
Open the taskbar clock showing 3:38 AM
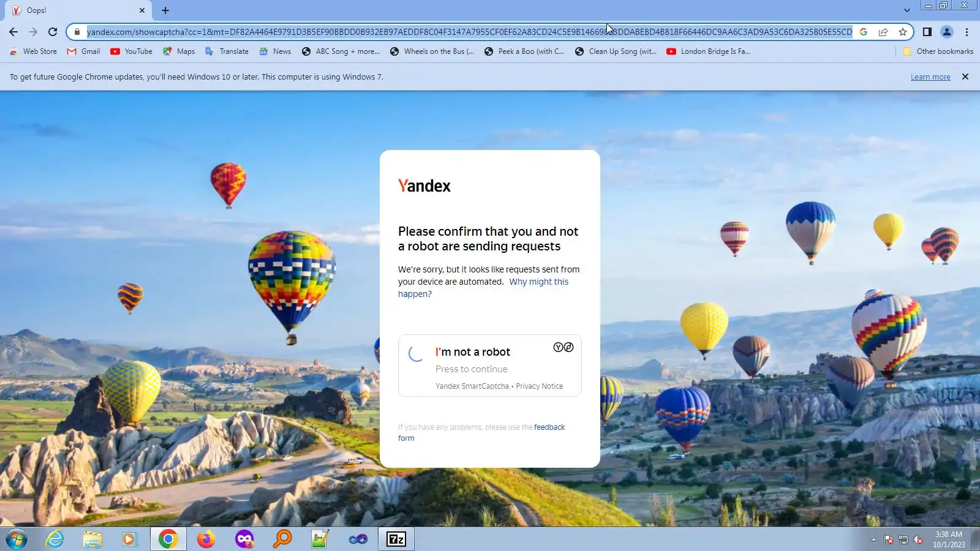pyautogui.click(x=949, y=539)
